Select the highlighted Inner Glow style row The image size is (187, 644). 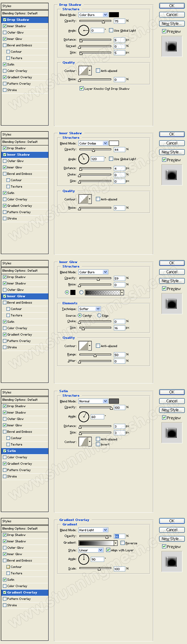[x=25, y=296]
